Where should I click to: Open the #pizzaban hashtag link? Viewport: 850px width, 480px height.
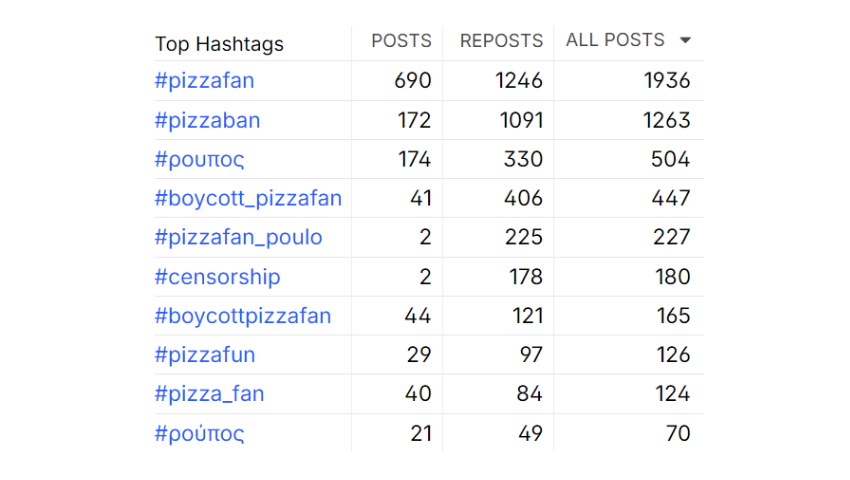coord(207,121)
